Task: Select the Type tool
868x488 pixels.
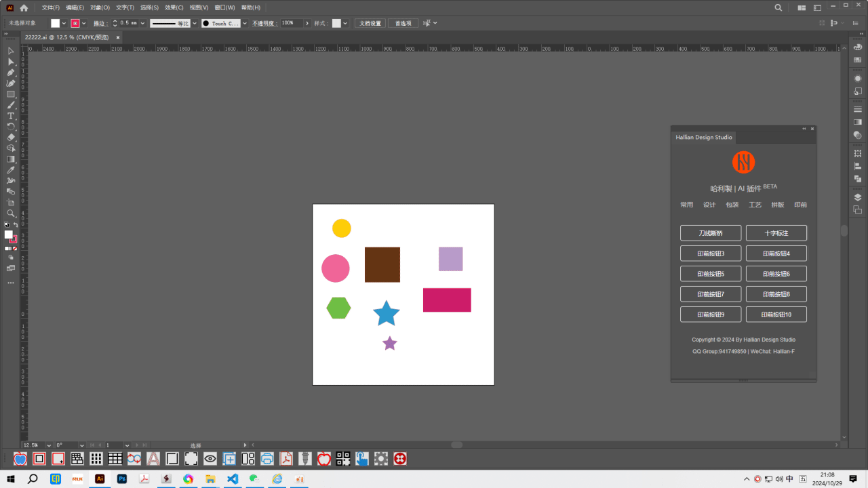Action: point(11,116)
